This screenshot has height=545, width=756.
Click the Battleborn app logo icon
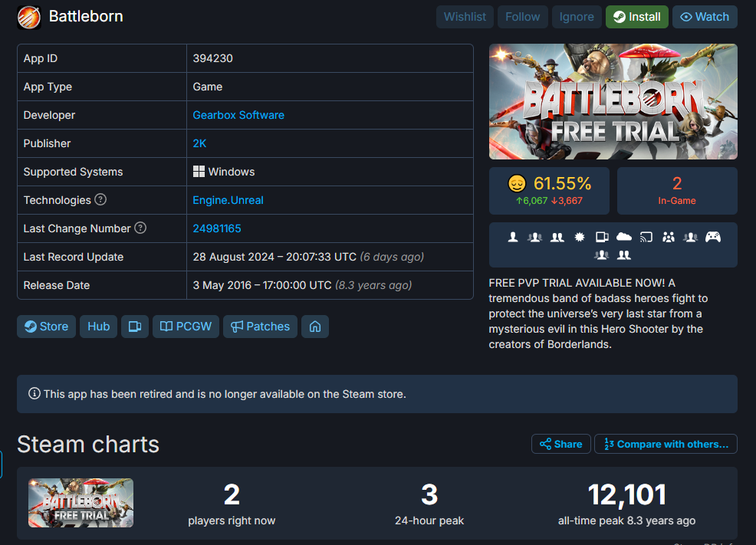point(29,18)
